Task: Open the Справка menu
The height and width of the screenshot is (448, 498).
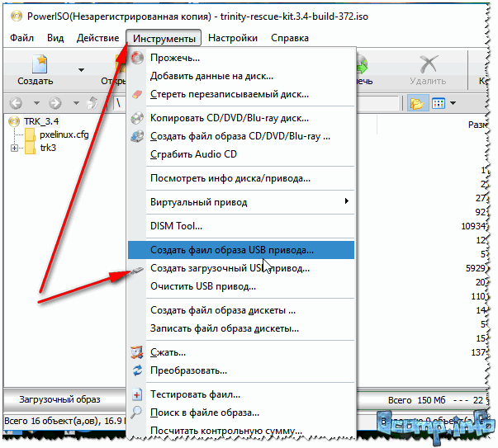Action: [290, 38]
